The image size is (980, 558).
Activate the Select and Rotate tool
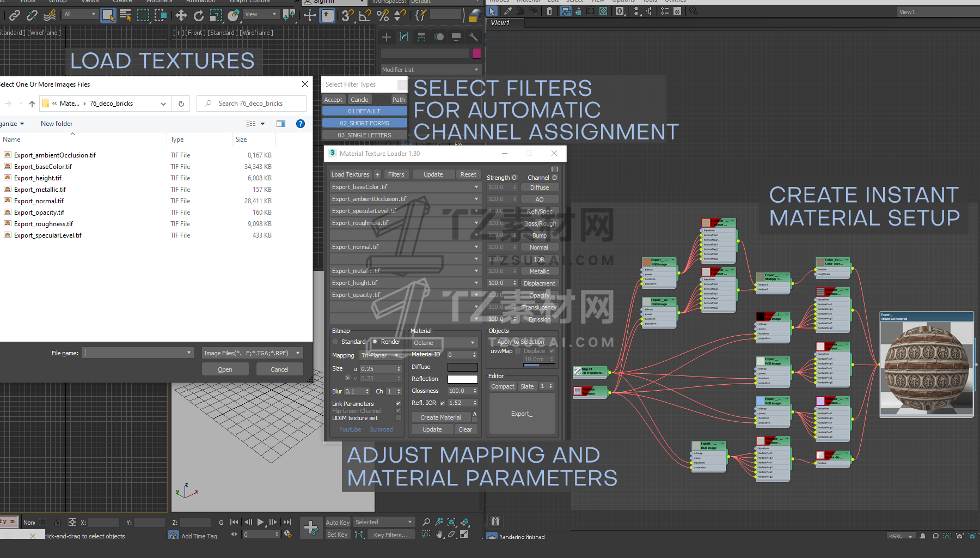[199, 15]
